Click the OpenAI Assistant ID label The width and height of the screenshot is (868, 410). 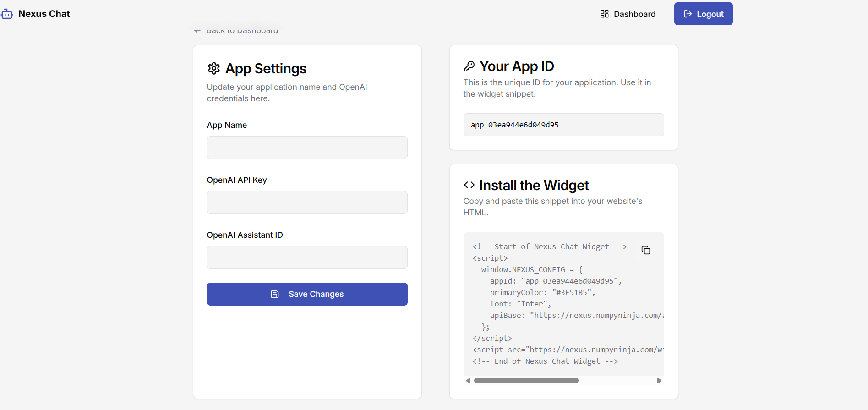(x=245, y=235)
